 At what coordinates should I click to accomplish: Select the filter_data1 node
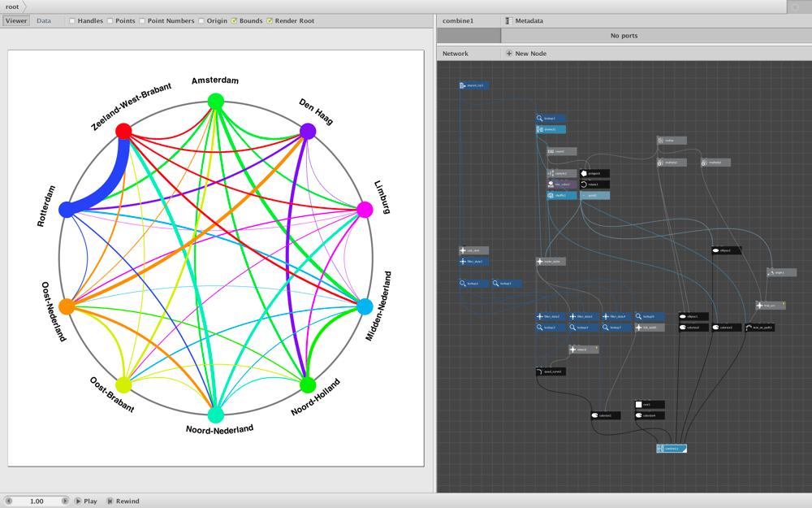coord(474,261)
